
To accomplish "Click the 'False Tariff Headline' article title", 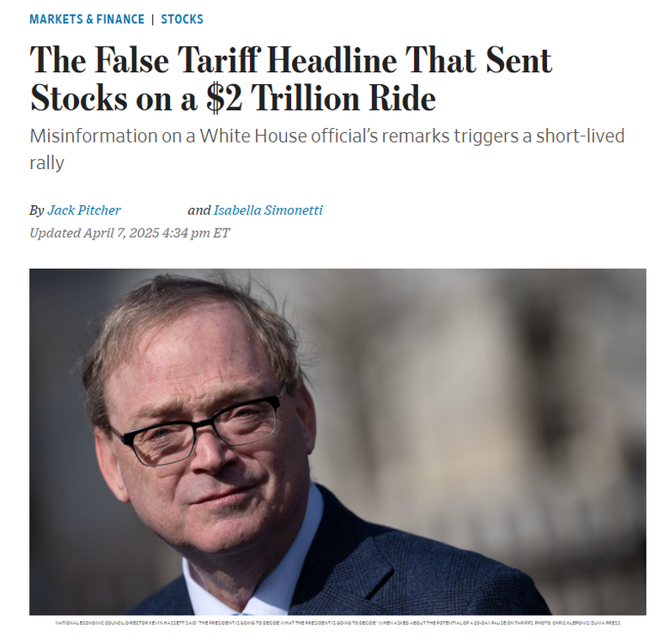I will click(290, 62).
